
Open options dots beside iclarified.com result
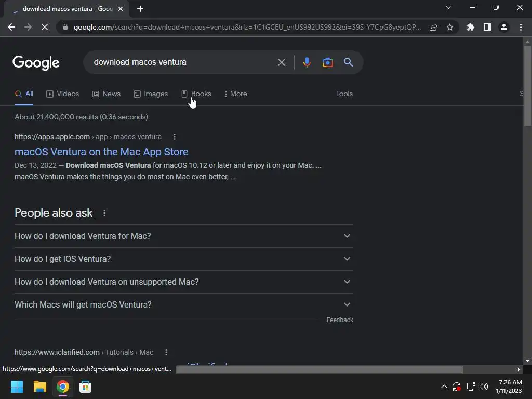(166, 352)
